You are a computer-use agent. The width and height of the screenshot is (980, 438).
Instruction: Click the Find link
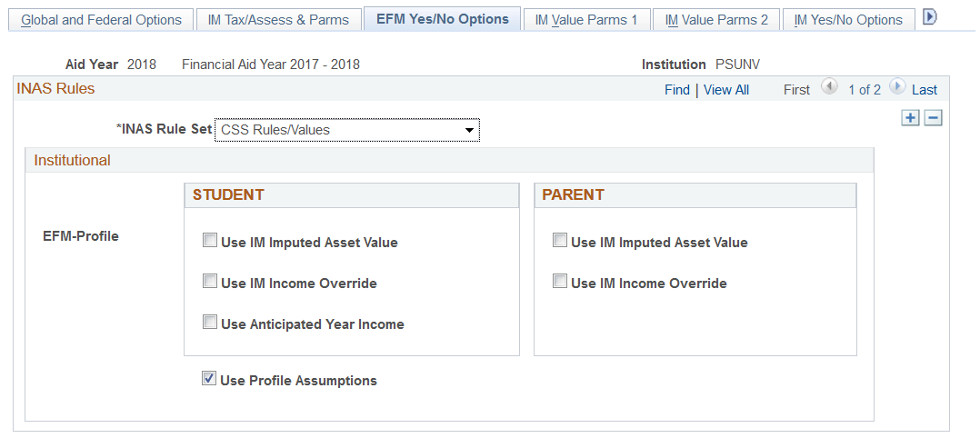click(677, 90)
